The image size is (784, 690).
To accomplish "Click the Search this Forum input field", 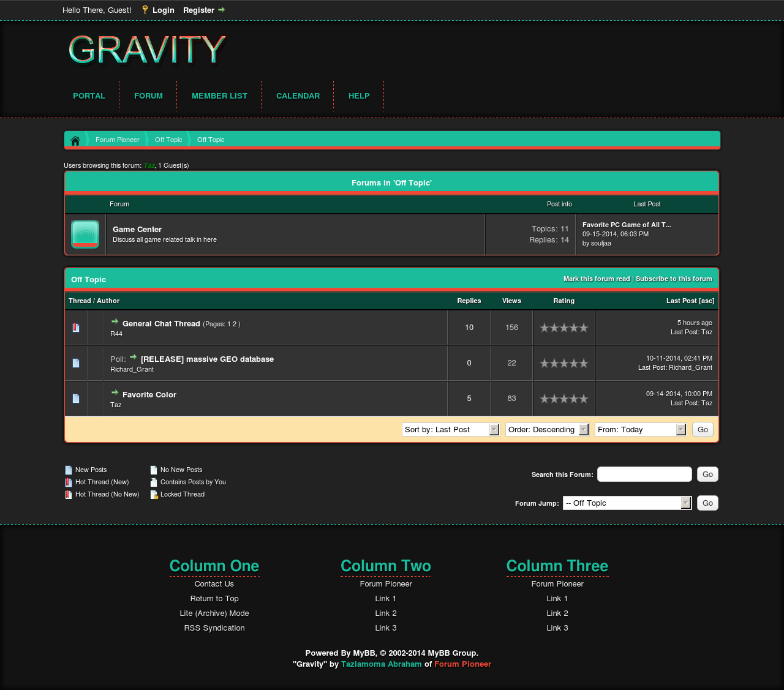I will (644, 474).
